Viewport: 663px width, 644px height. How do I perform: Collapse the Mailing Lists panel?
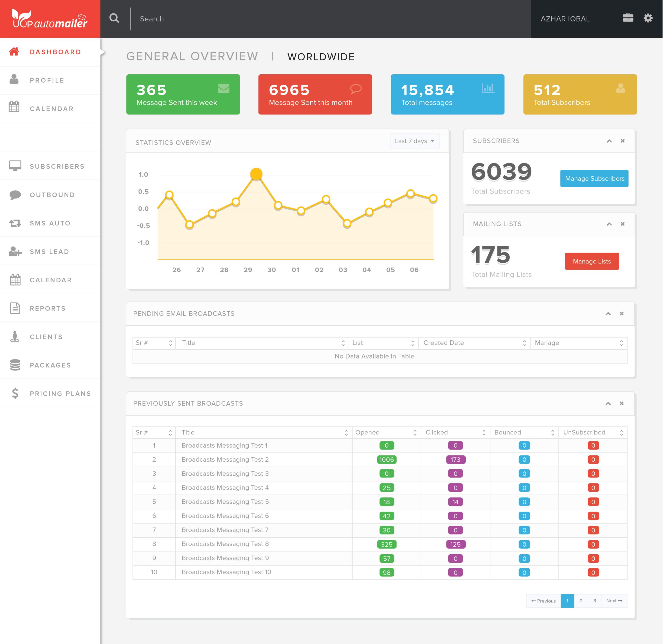pyautogui.click(x=609, y=224)
